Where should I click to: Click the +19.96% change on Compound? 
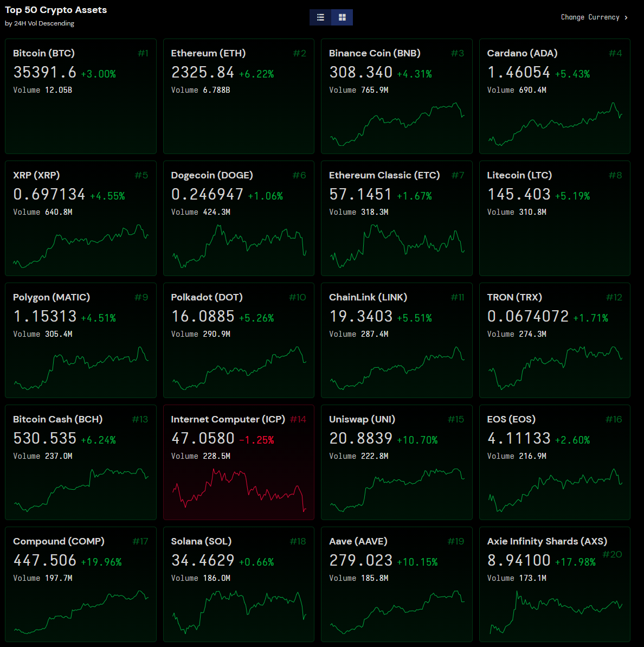click(x=101, y=562)
